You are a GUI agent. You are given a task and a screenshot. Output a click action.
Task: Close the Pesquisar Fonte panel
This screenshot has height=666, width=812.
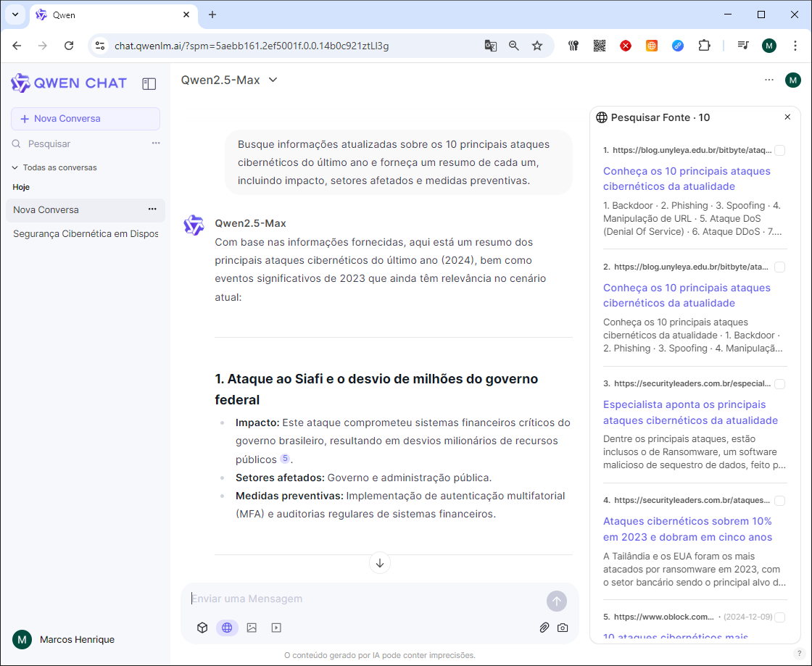[x=787, y=117]
